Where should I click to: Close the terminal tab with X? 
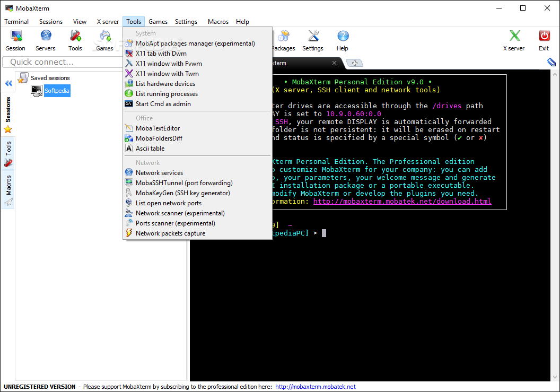334,63
